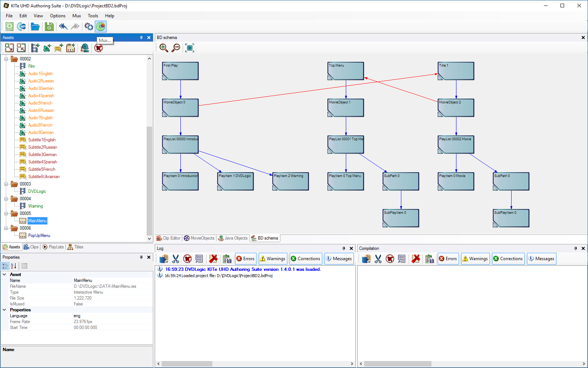Select the PopUpMenu asset in tree
Screen dimensions: 588x368
click(x=39, y=236)
